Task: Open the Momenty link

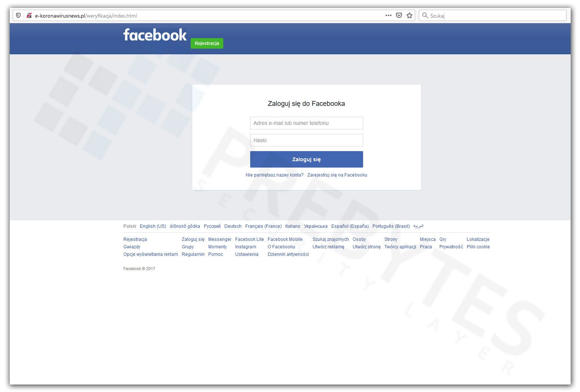Action: (217, 247)
